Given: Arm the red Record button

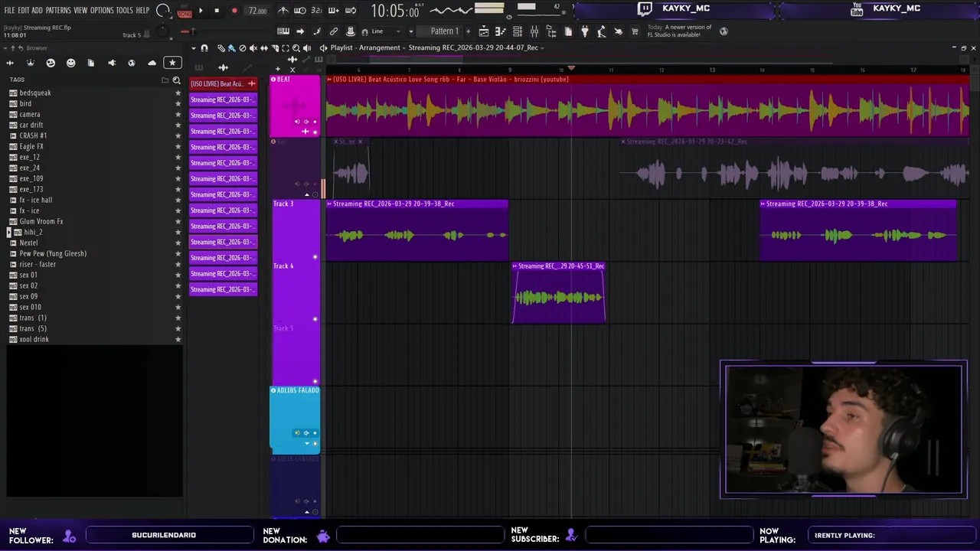Looking at the screenshot, I should (234, 11).
